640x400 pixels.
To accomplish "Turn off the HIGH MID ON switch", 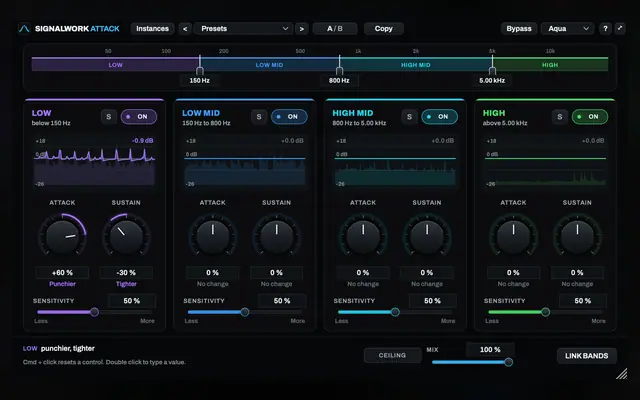I will tap(439, 117).
